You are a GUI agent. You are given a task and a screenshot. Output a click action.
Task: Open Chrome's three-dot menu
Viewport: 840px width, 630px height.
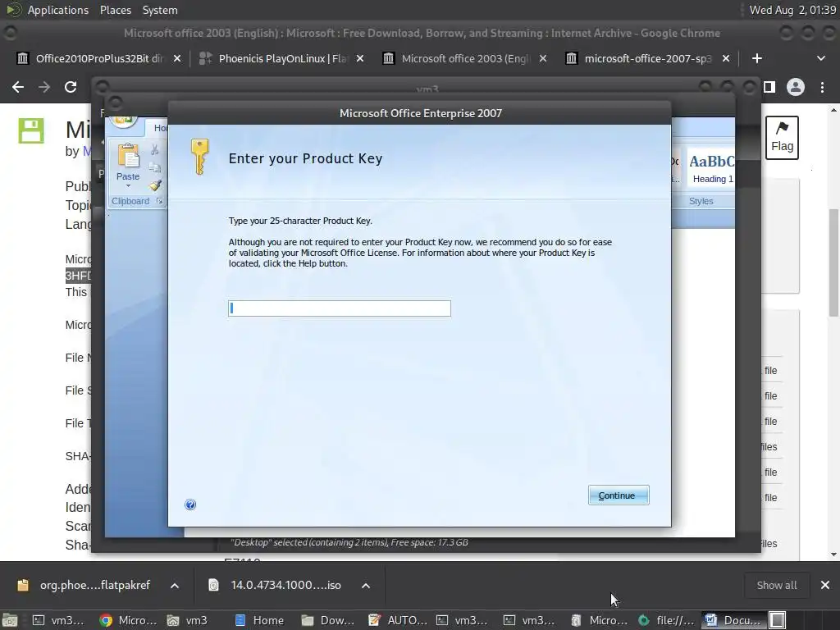pos(822,87)
